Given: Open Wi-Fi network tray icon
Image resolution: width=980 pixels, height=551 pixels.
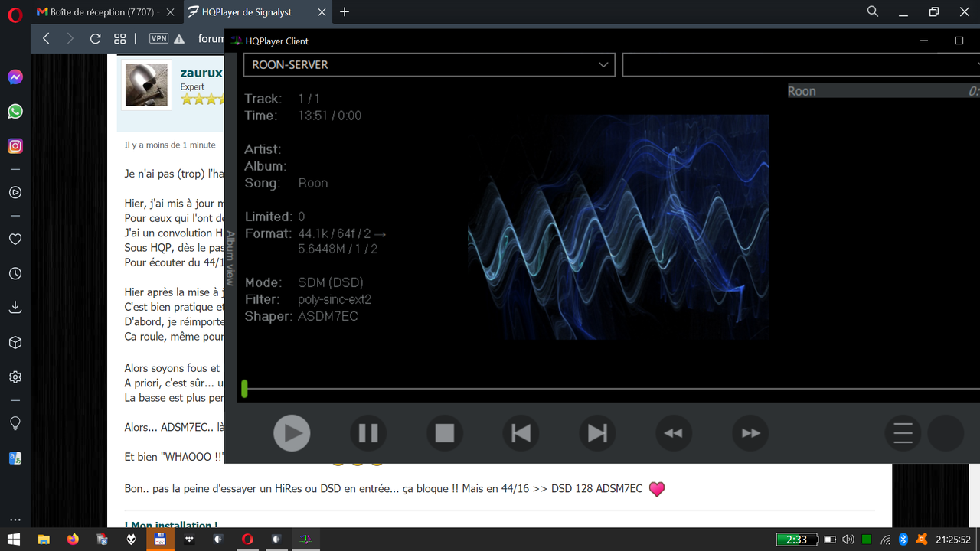Looking at the screenshot, I should click(886, 540).
